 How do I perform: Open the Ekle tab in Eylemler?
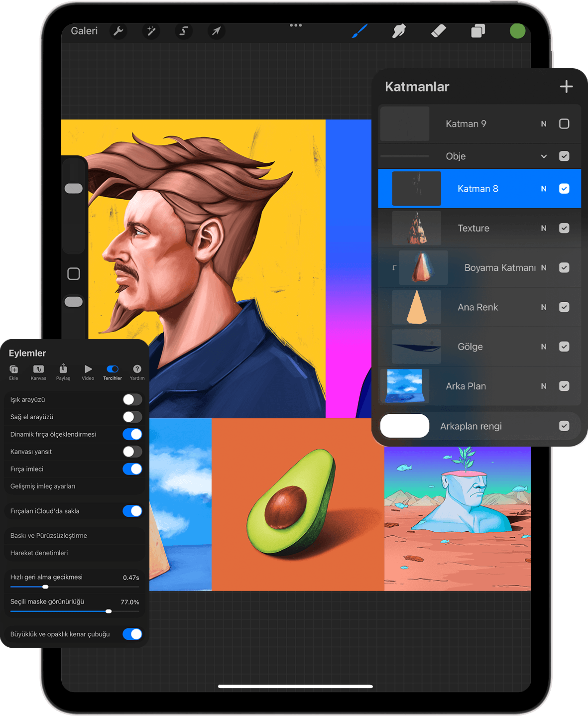coord(14,372)
